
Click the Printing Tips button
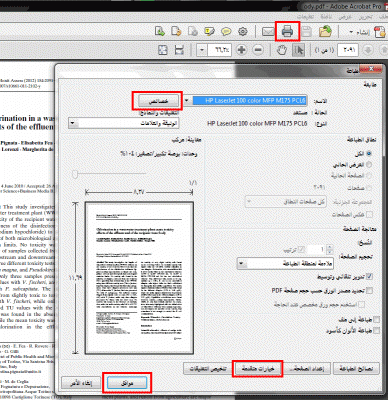pos(356,369)
